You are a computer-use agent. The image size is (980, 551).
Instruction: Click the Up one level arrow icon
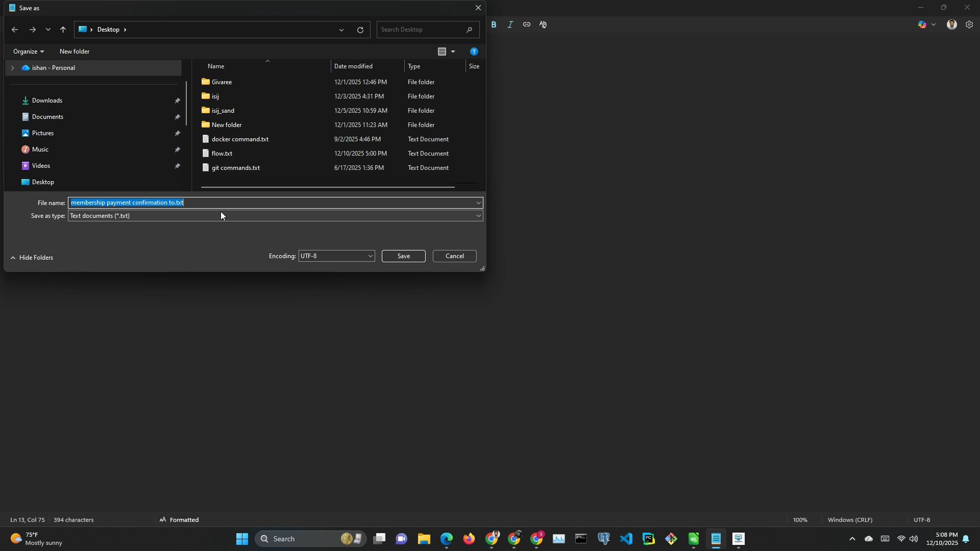click(63, 30)
